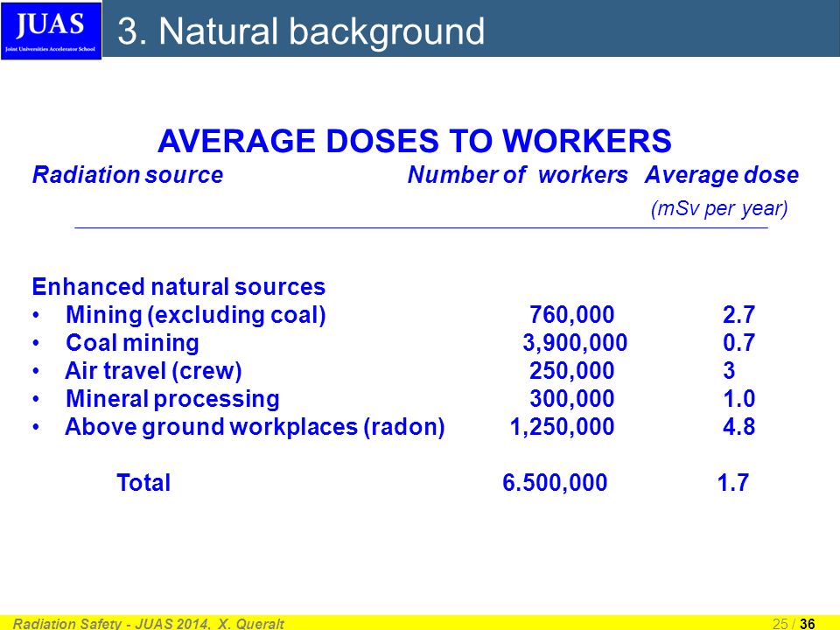The height and width of the screenshot is (630, 840).
Task: Click the total value 6.500,000
Action: 555,483
